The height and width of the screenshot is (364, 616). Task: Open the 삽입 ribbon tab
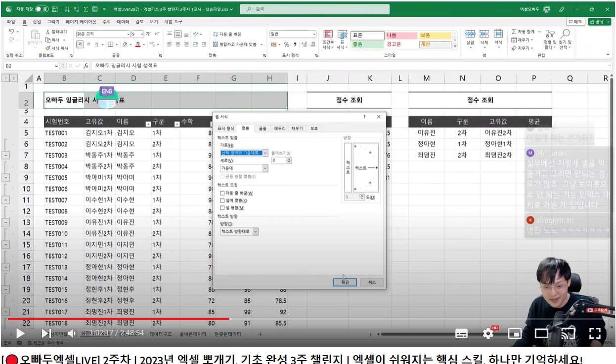coord(37,22)
